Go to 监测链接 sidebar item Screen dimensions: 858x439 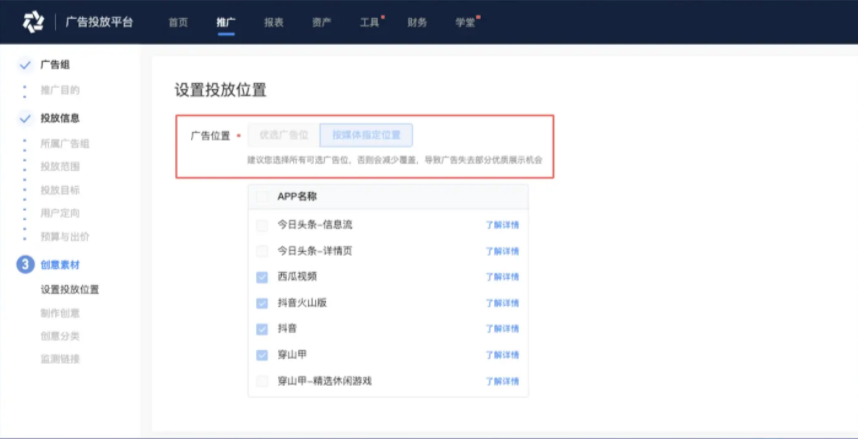point(60,359)
